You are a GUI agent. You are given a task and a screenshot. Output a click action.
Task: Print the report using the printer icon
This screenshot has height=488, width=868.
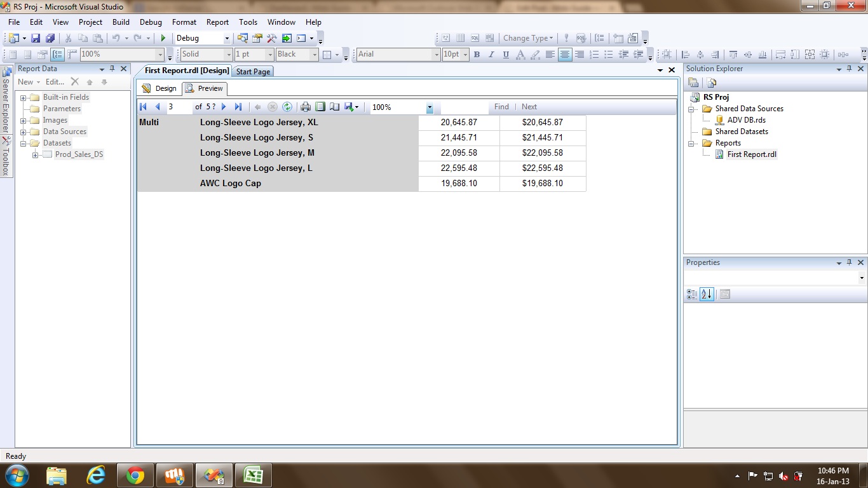[306, 107]
